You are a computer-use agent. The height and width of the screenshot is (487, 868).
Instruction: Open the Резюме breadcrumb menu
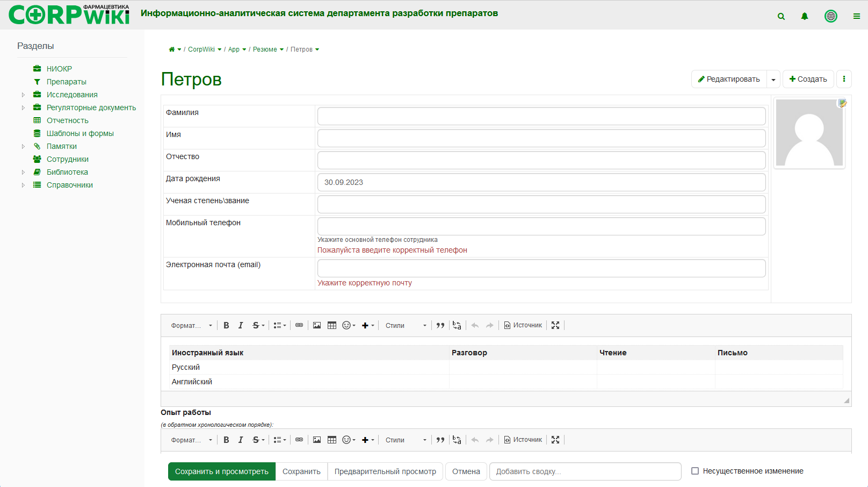pos(281,49)
